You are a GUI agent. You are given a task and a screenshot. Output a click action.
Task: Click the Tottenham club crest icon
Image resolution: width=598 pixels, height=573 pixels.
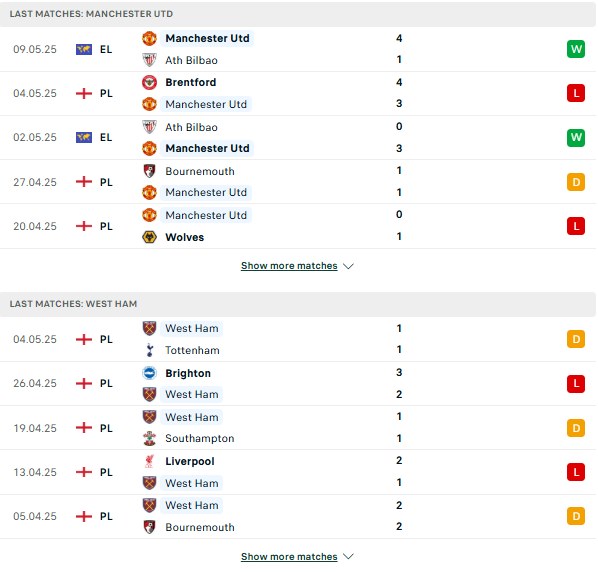tap(149, 350)
